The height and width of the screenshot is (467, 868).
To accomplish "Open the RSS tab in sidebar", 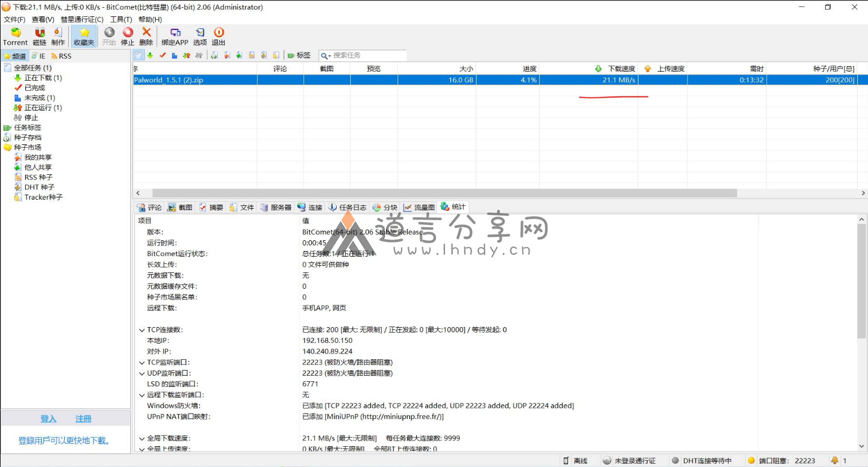I will [x=61, y=56].
